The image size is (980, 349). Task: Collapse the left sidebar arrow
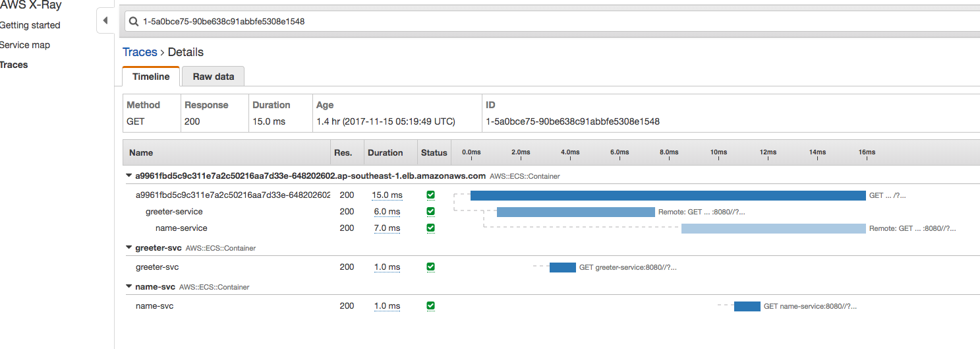pyautogui.click(x=105, y=21)
